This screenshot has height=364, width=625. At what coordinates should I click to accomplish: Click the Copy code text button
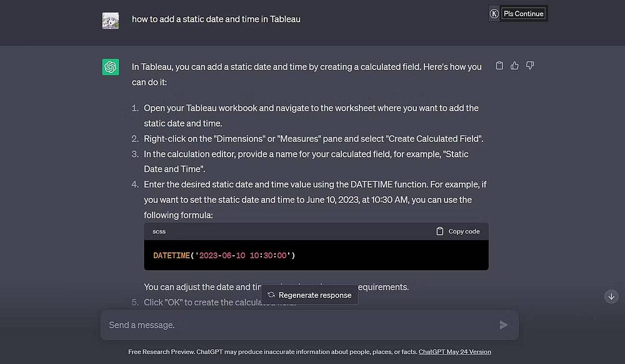pyautogui.click(x=464, y=231)
